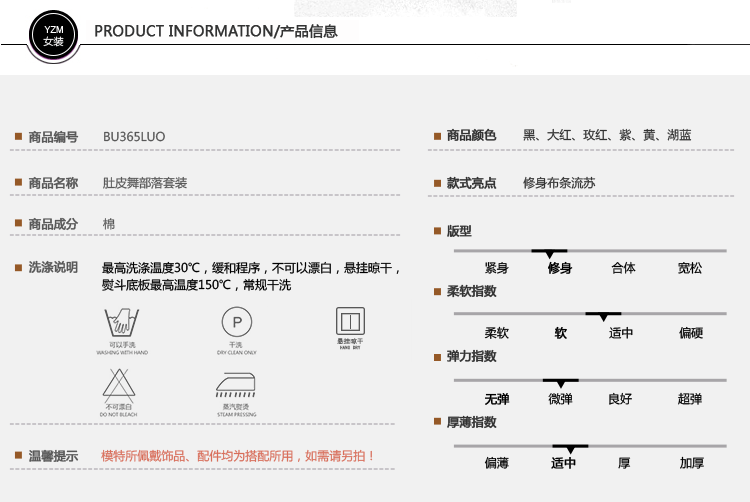750x502 pixels.
Task: Click the hang dry care icon
Action: coord(350,321)
